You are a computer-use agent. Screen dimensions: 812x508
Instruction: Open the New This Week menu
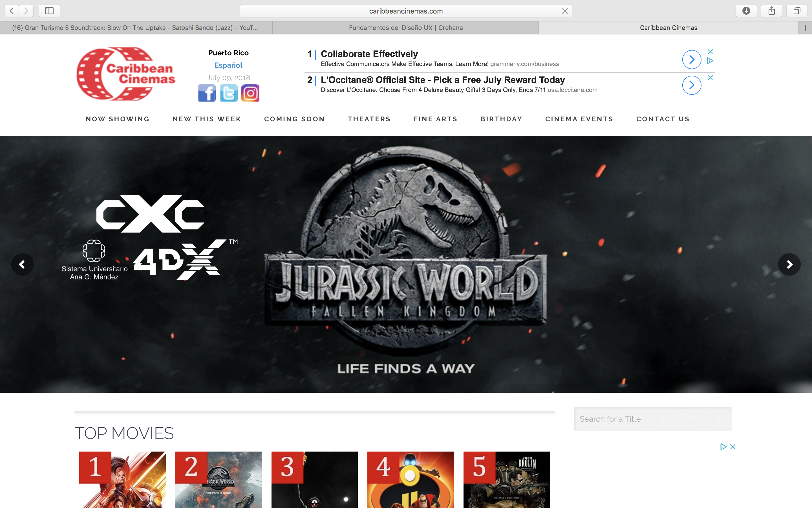207,119
